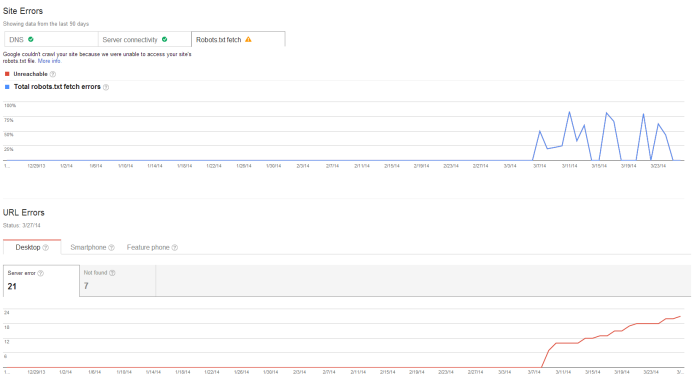The image size is (700, 380).
Task: Click the URL Errors heading
Action: pos(24,213)
